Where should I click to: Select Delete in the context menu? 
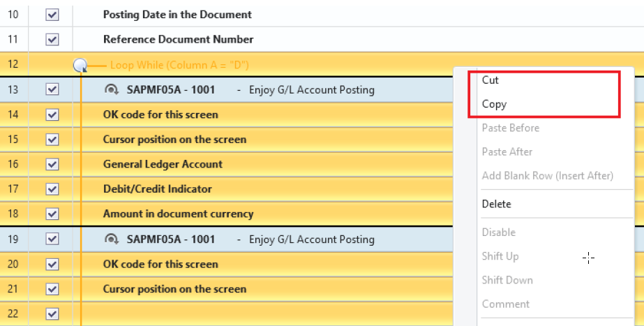[496, 204]
